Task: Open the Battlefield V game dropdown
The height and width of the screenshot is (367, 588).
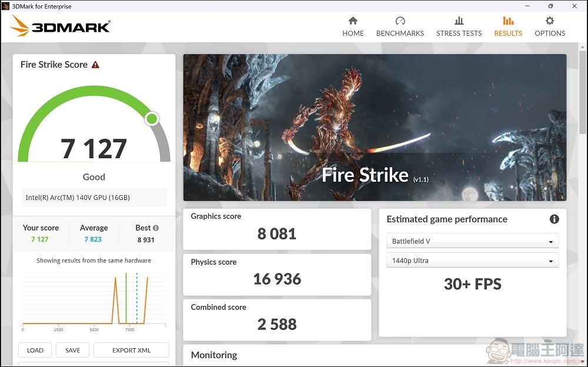Action: click(473, 241)
